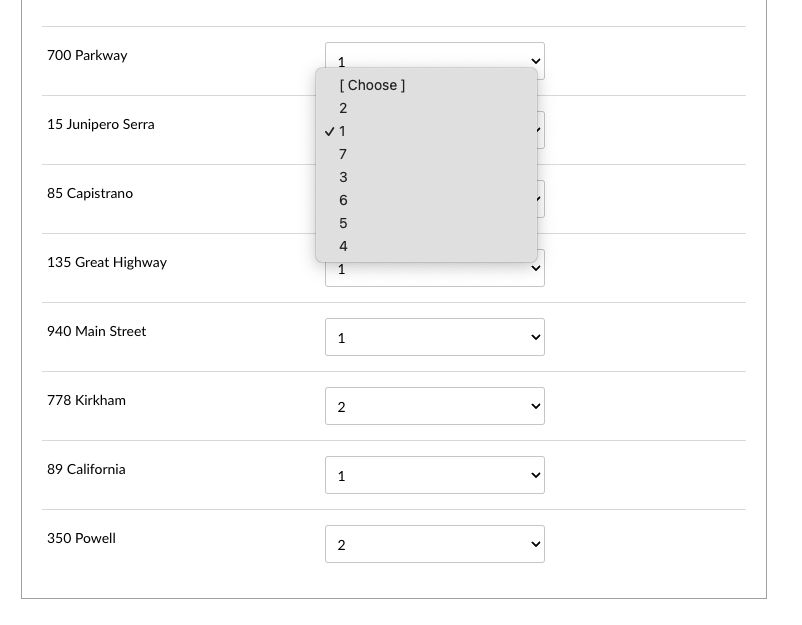Click the 350 Powell row label
The height and width of the screenshot is (625, 802).
(x=81, y=538)
